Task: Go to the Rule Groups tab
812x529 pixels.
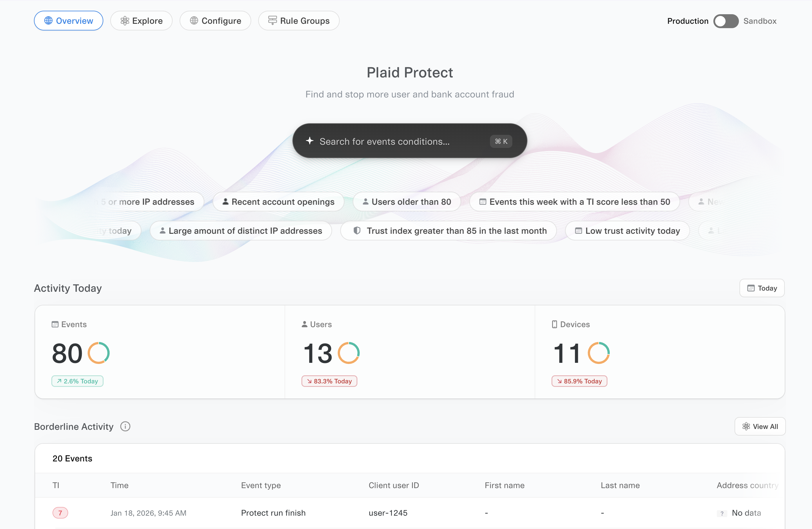Action: pos(299,21)
